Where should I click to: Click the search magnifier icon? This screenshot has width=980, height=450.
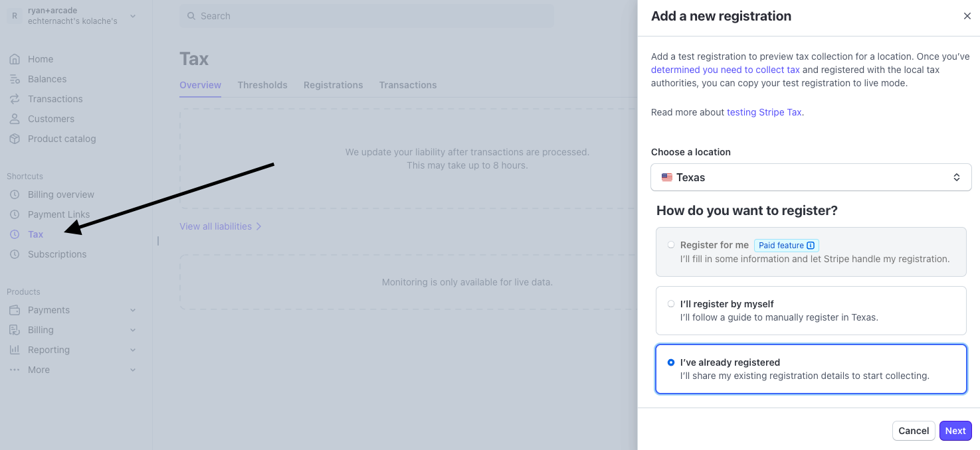click(x=191, y=16)
